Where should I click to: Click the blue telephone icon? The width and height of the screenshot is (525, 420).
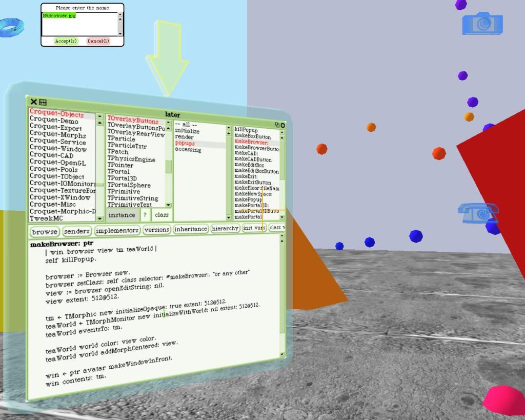pos(478,213)
